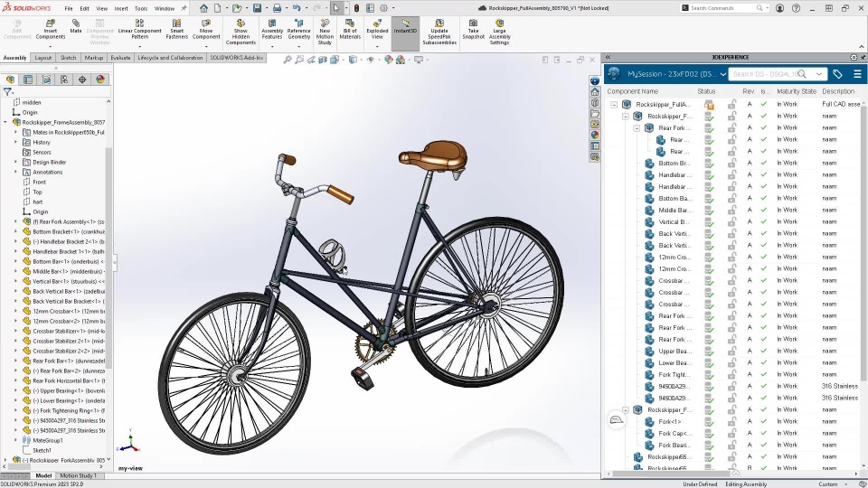Sort by Maturity State column header

[796, 91]
